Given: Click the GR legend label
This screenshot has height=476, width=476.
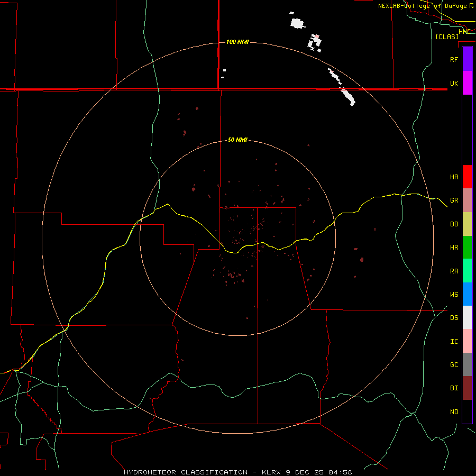Looking at the screenshot, I should point(454,200).
